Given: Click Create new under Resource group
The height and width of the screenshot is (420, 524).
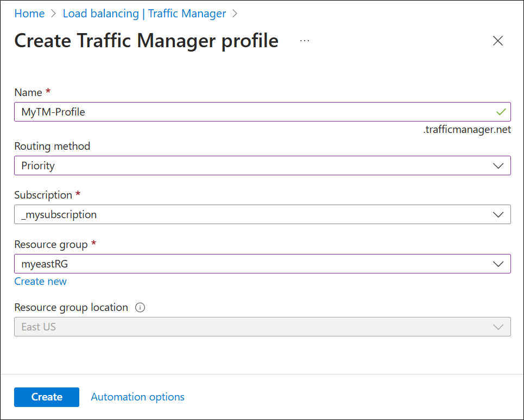Looking at the screenshot, I should coord(40,281).
